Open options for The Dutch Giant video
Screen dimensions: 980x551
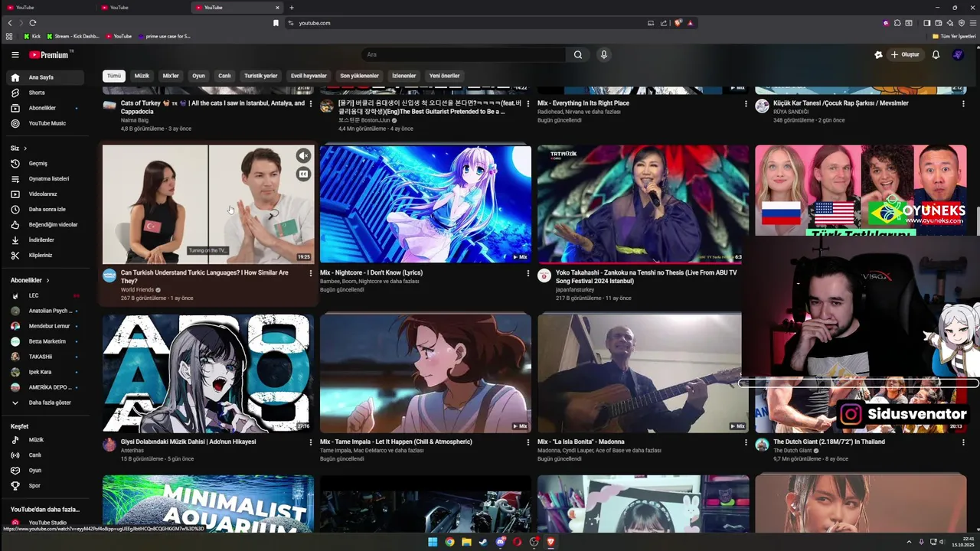963,442
